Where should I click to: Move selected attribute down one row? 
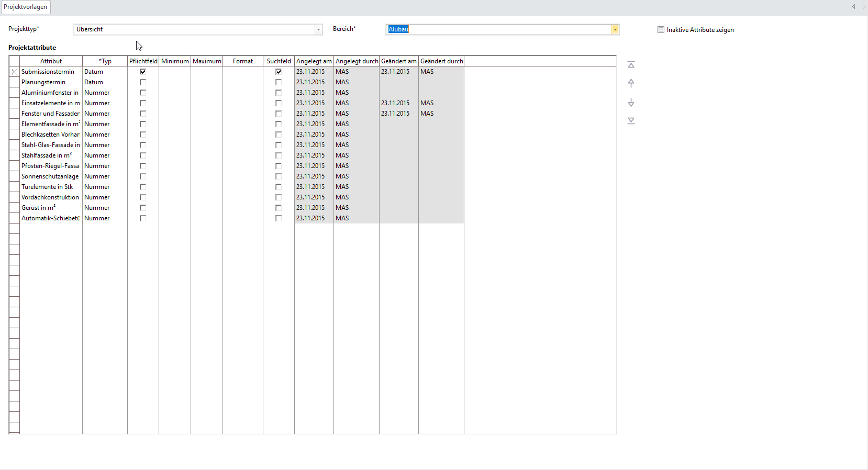click(631, 103)
